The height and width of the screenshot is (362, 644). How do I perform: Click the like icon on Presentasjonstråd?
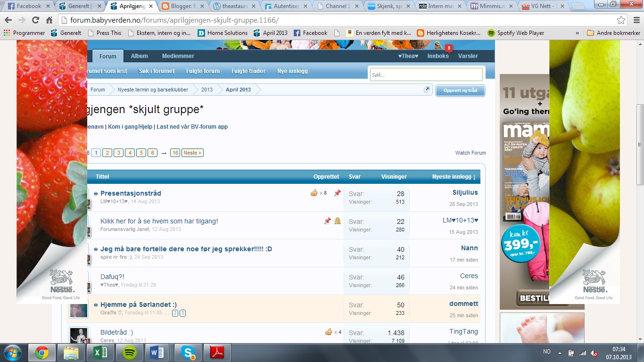click(x=314, y=193)
